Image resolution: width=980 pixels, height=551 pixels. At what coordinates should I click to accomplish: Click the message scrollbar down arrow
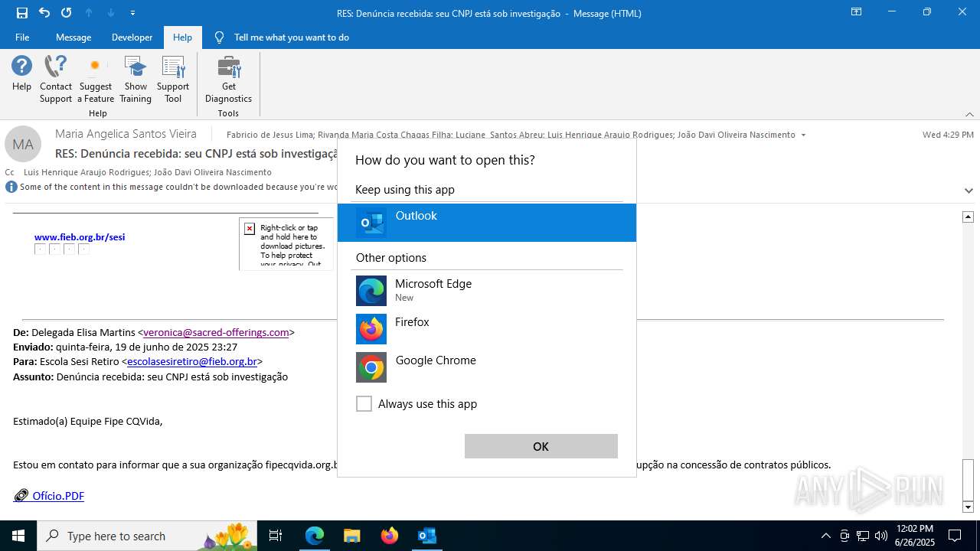tap(969, 507)
